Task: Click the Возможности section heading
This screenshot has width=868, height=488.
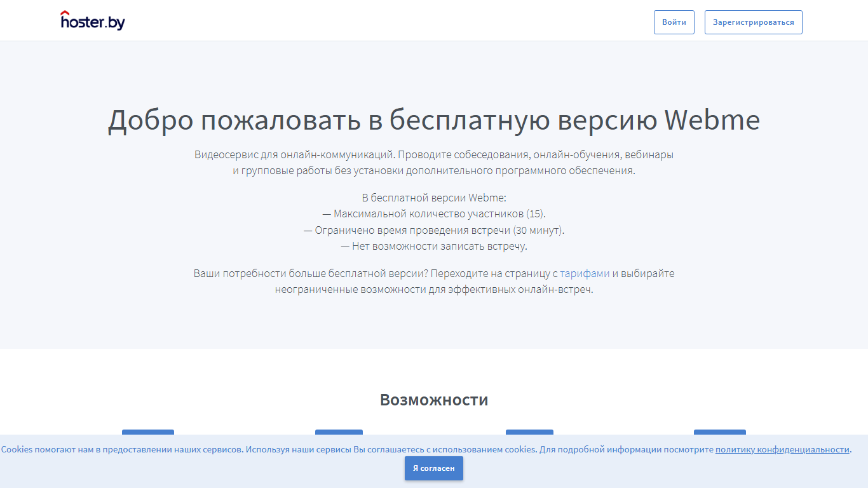Action: 434,400
